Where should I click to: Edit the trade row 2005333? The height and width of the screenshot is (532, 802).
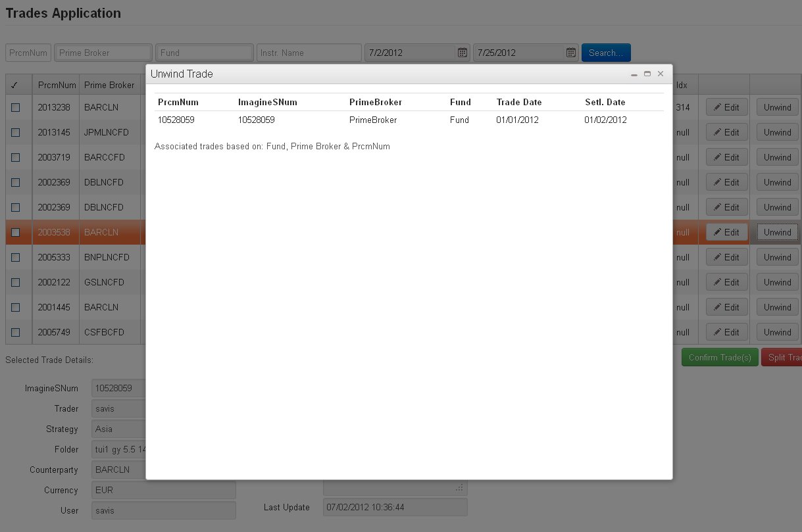point(727,257)
